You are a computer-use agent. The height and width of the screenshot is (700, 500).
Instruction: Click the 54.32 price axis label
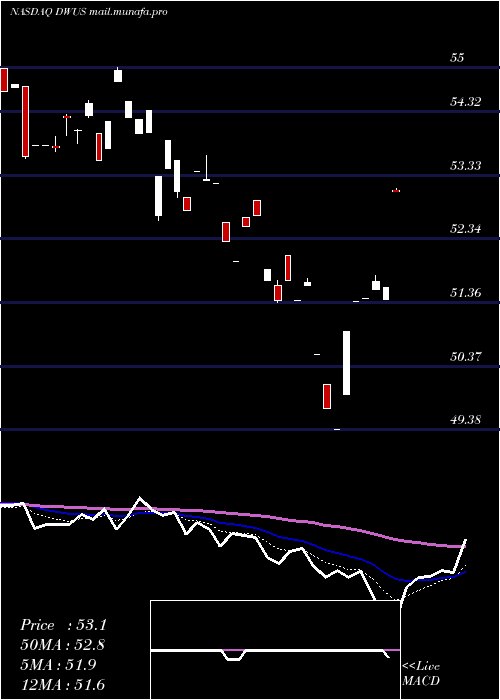pyautogui.click(x=465, y=102)
